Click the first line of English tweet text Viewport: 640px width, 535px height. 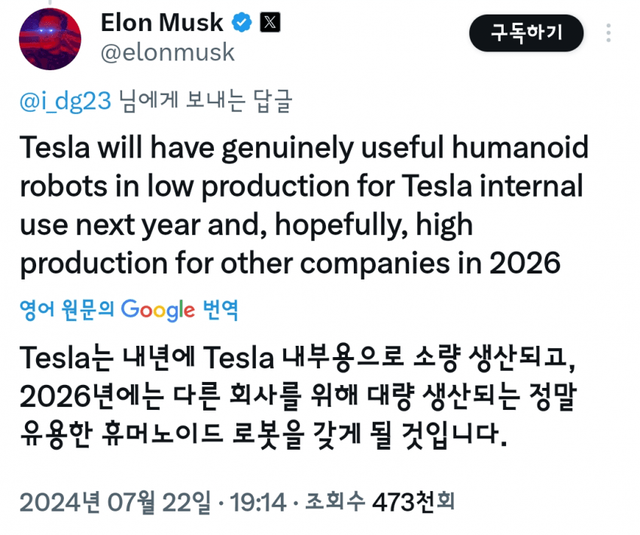pyautogui.click(x=304, y=149)
